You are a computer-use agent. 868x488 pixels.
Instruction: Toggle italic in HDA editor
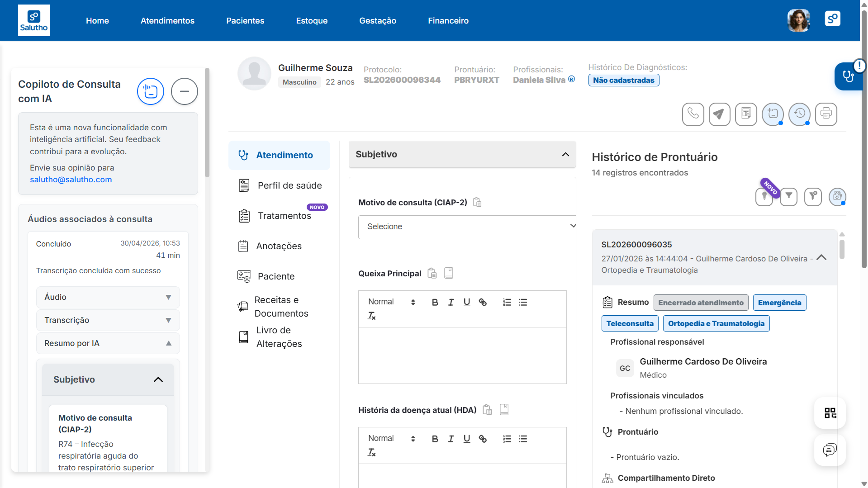[x=451, y=439]
